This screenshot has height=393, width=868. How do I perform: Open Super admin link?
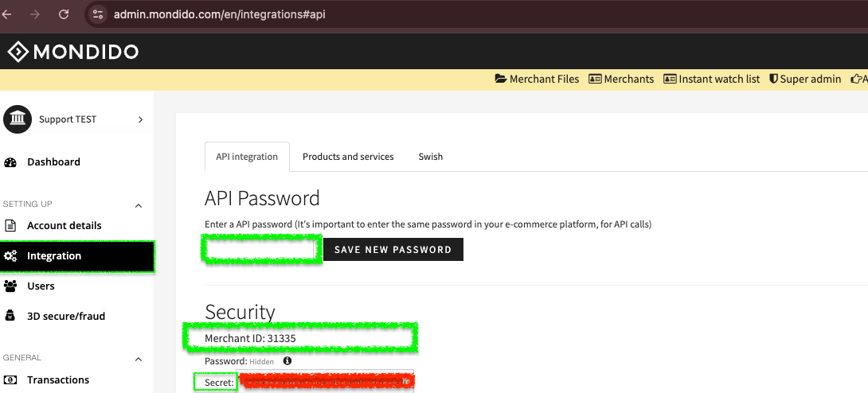[x=805, y=79]
